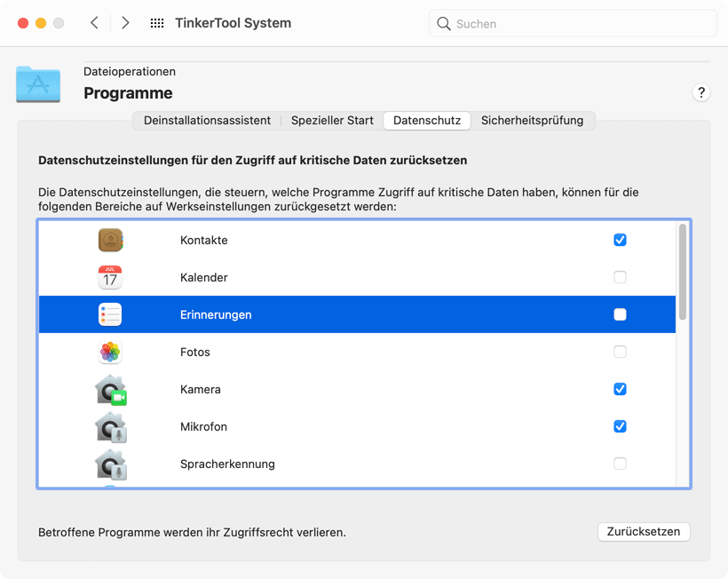Click the Kontakte app icon

pyautogui.click(x=110, y=240)
